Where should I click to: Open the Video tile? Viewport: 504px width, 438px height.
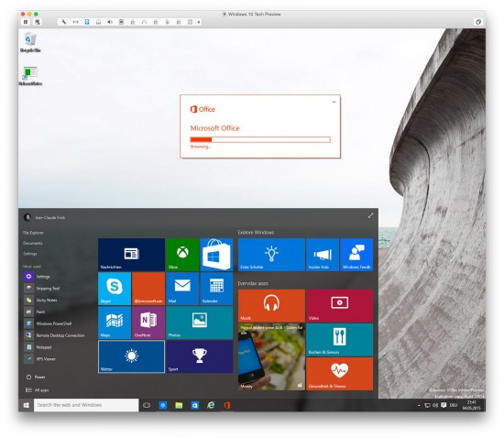coord(339,306)
